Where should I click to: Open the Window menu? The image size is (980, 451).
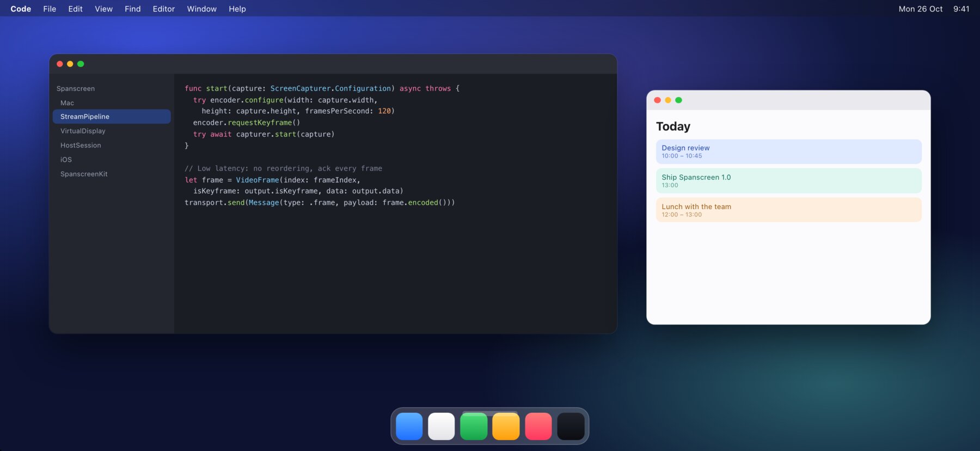(201, 9)
